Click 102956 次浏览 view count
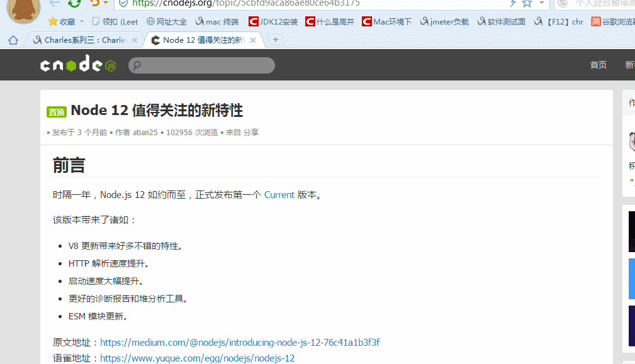This screenshot has width=635, height=364. click(x=192, y=132)
